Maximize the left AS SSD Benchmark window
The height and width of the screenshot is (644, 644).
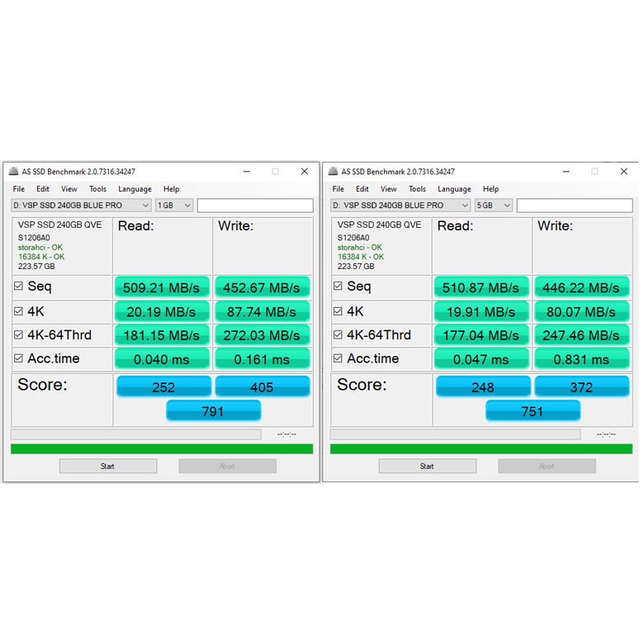(275, 172)
